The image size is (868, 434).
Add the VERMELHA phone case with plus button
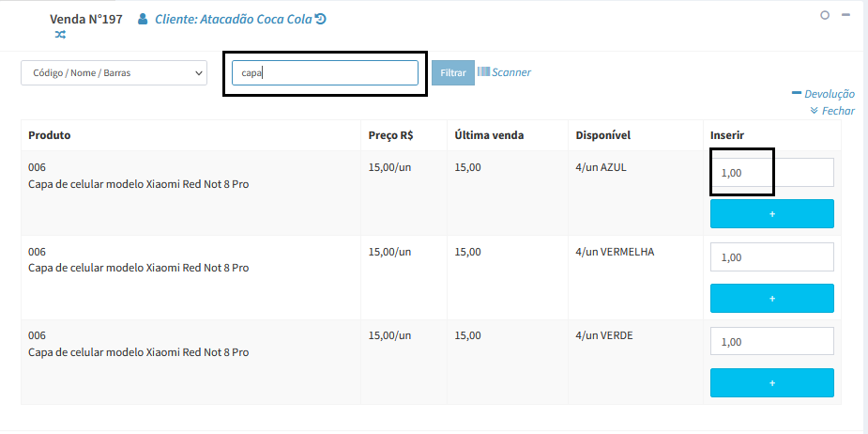[x=771, y=299]
